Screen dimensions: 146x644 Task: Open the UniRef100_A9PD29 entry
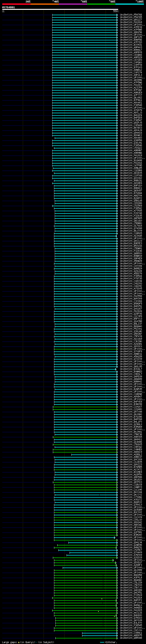[131, 58]
